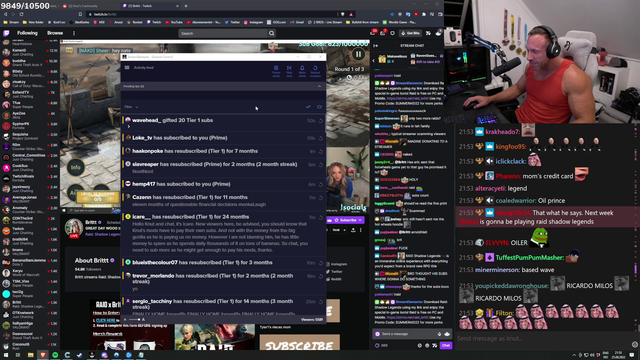Replay the blueisthecolour07 resub alert
This screenshot has height=360, width=640.
[321, 263]
